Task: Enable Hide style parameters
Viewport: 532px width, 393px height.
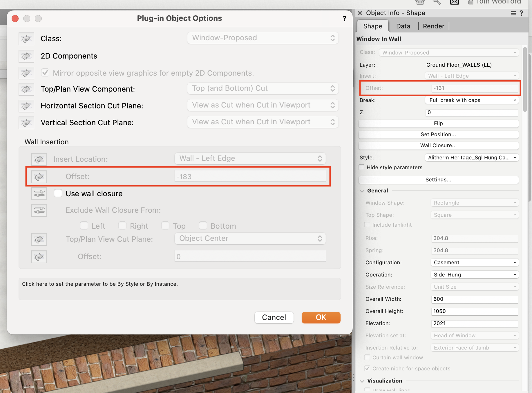Action: pos(361,167)
